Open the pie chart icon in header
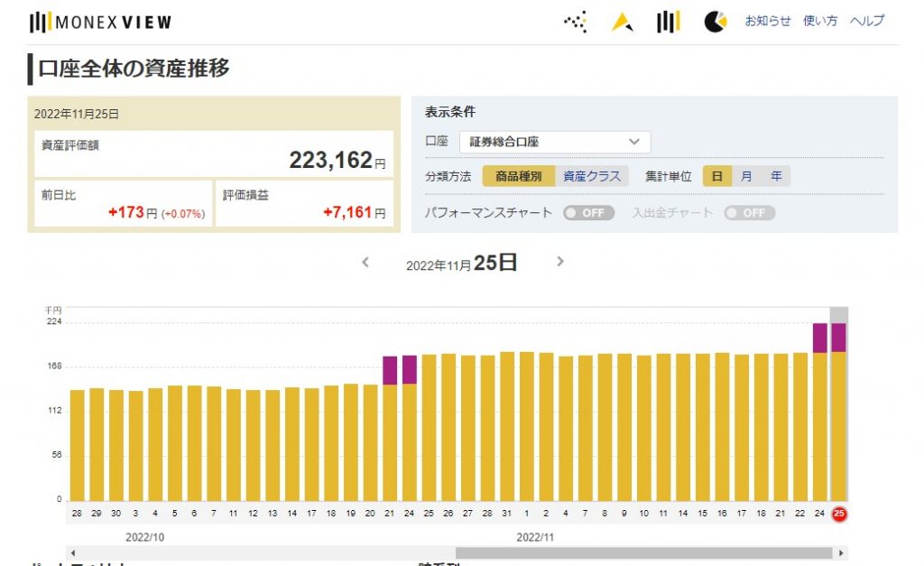This screenshot has width=924, height=566. (716, 23)
